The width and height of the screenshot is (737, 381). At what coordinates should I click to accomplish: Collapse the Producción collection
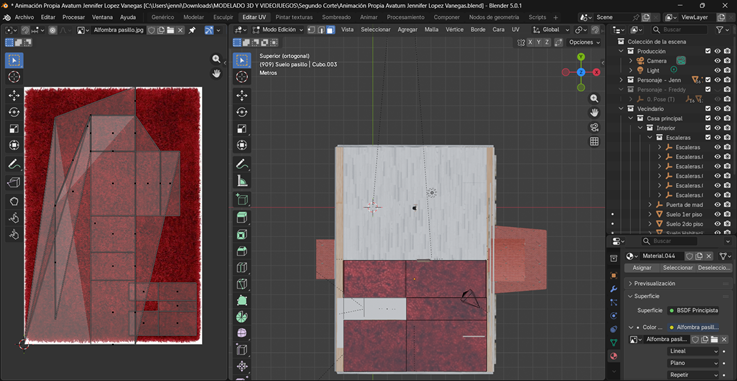621,51
